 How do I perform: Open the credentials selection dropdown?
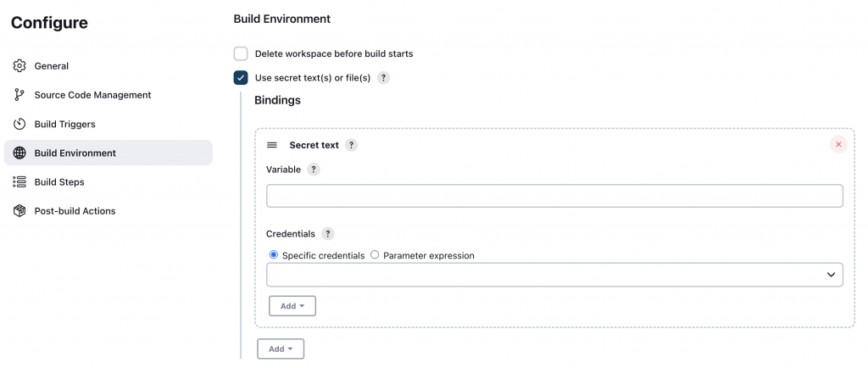[554, 275]
